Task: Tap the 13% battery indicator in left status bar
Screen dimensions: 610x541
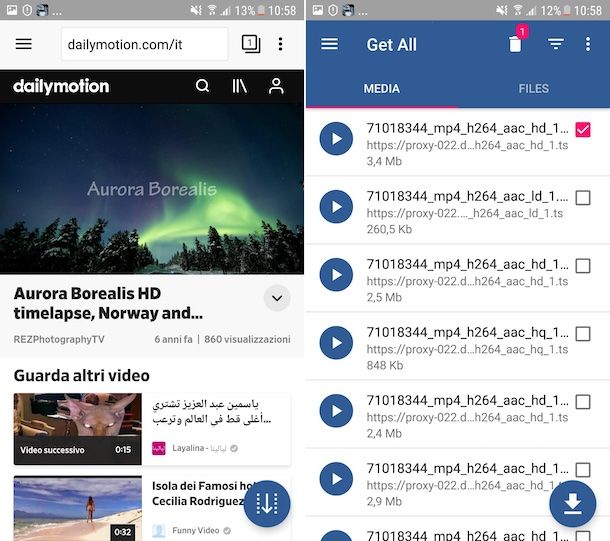Action: click(x=250, y=10)
